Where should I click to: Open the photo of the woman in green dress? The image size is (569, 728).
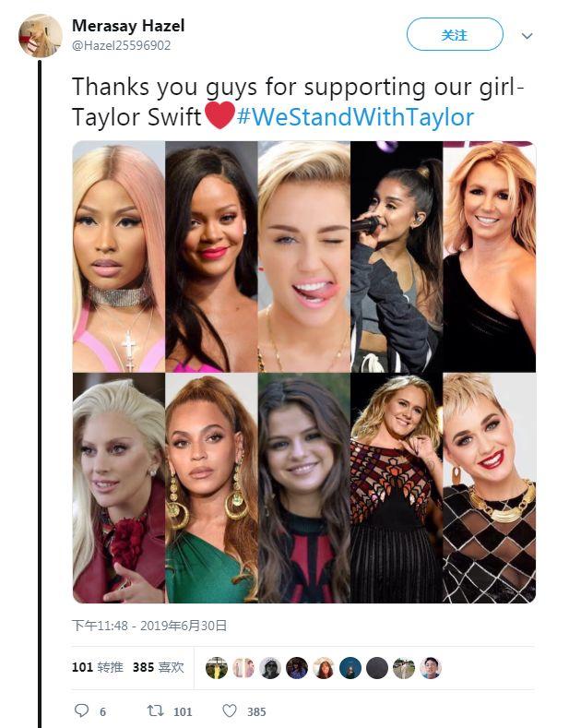[x=211, y=488]
